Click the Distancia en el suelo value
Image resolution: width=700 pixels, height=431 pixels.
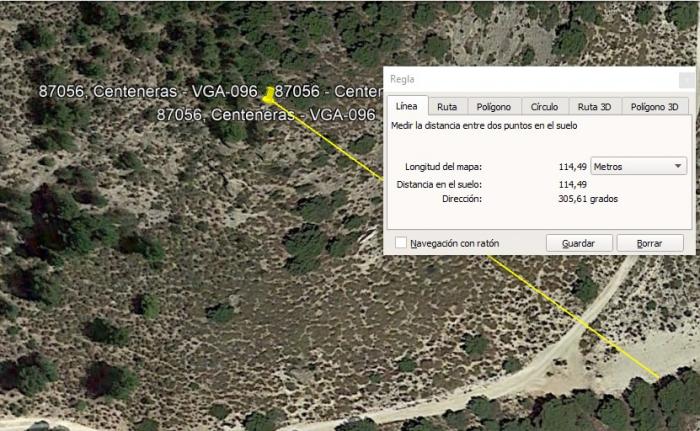[x=573, y=184]
